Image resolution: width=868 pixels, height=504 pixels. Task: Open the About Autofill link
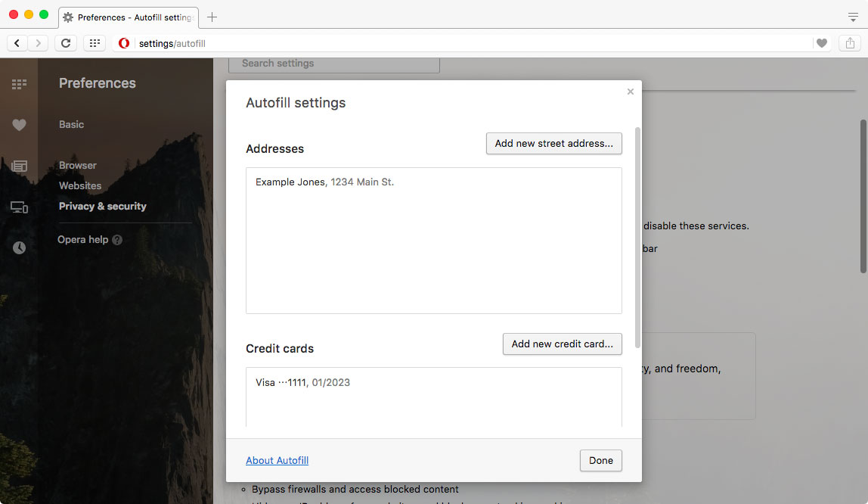pyautogui.click(x=277, y=460)
